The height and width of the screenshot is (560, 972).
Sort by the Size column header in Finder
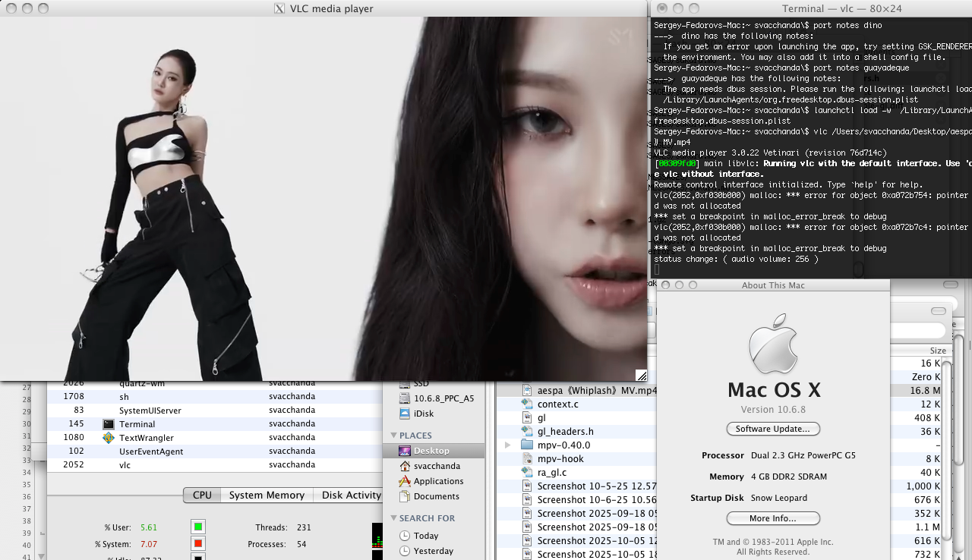tap(939, 351)
